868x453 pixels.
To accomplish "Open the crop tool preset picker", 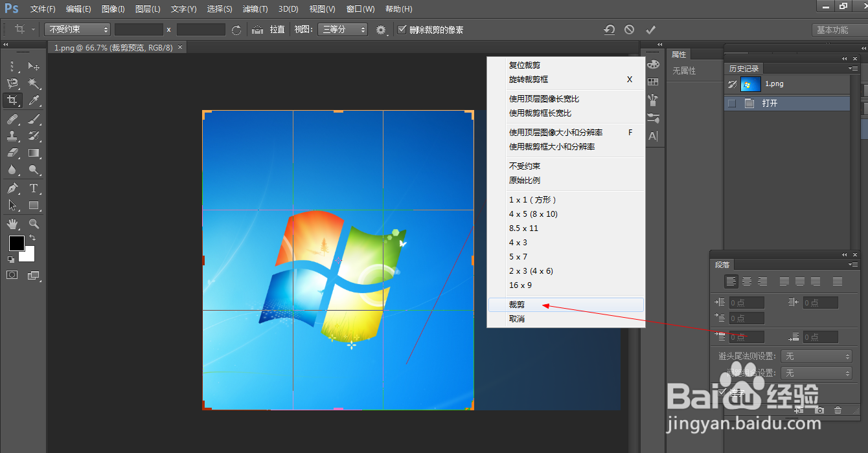I will 25,30.
